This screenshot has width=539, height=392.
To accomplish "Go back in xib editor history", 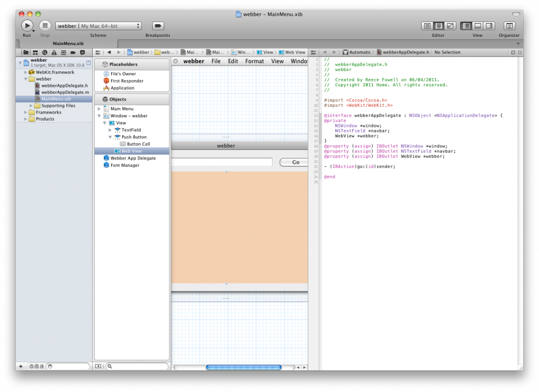I will point(109,52).
